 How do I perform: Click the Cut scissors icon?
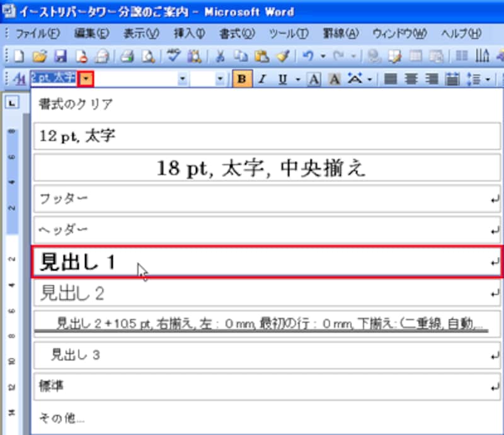click(220, 56)
